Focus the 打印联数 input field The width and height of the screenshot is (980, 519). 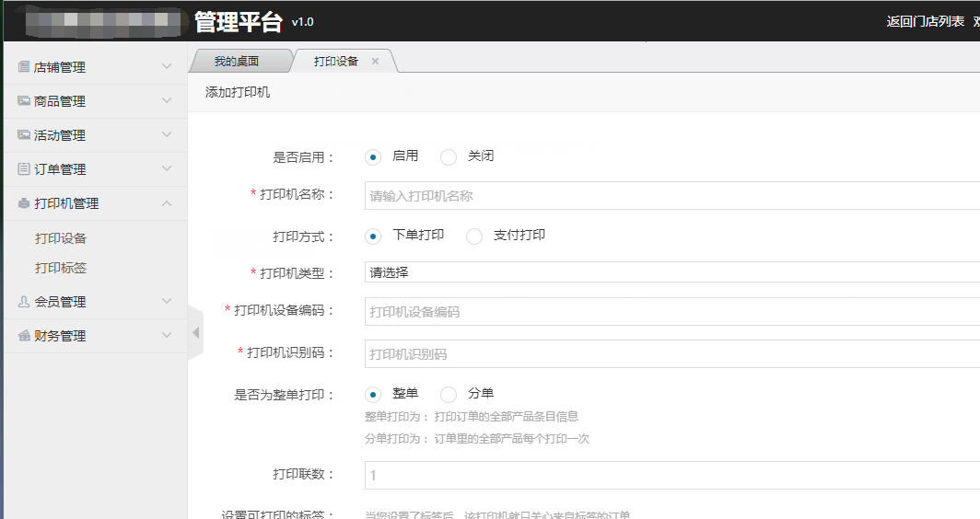[671, 475]
